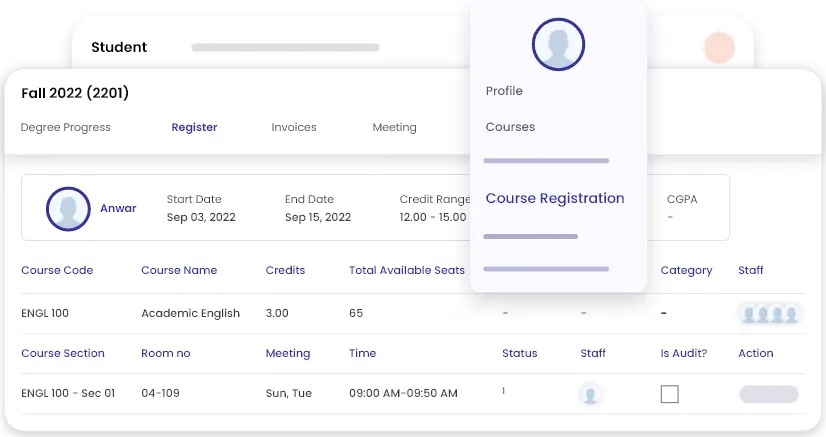The height and width of the screenshot is (437, 826).
Task: Switch to the Degree Progress tab
Action: coord(66,127)
